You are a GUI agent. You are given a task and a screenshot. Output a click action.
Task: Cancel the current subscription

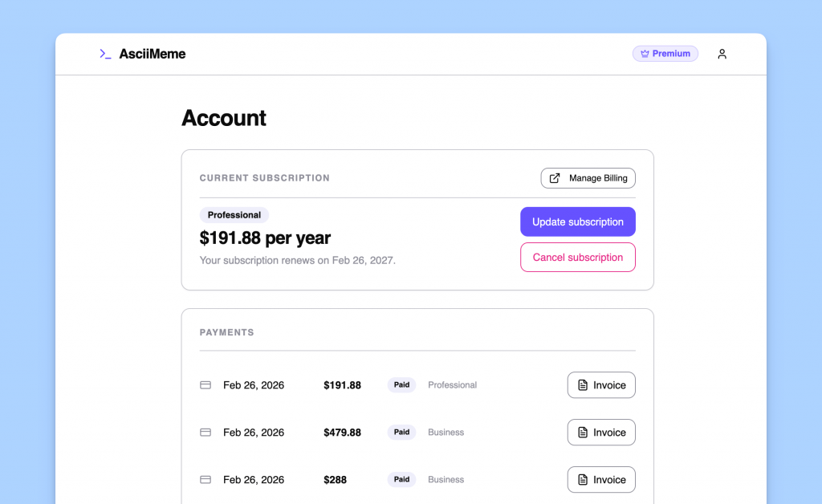click(578, 257)
